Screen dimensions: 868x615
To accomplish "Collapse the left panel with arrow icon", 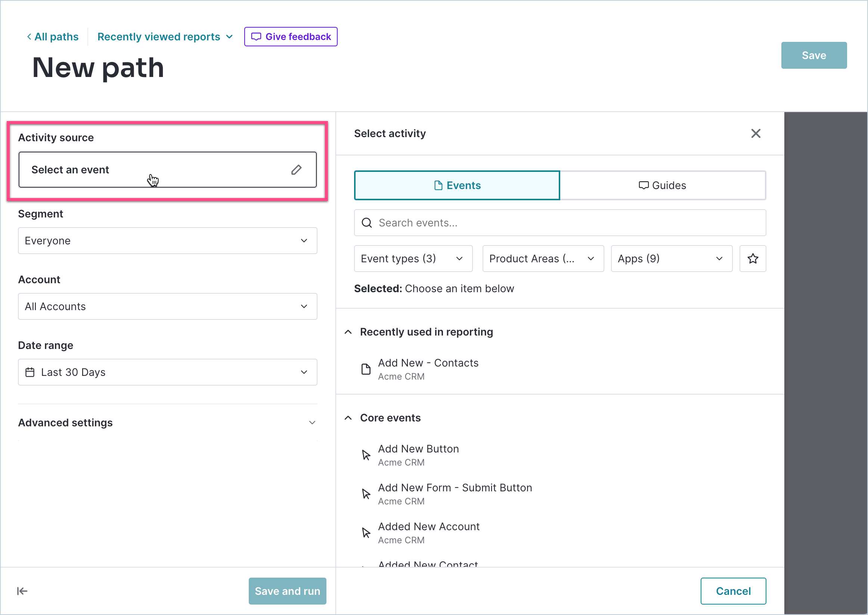I will 22,591.
